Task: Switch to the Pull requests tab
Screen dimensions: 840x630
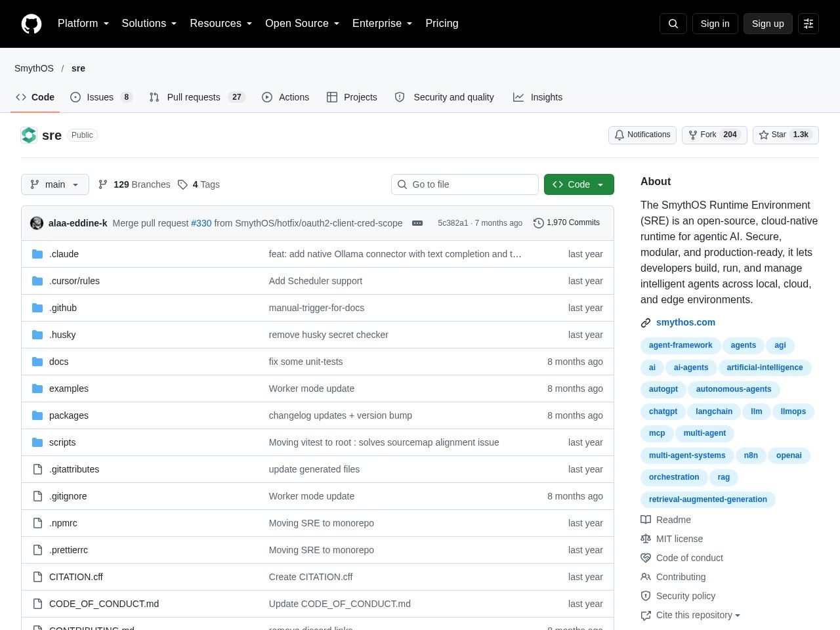Action: (x=198, y=97)
